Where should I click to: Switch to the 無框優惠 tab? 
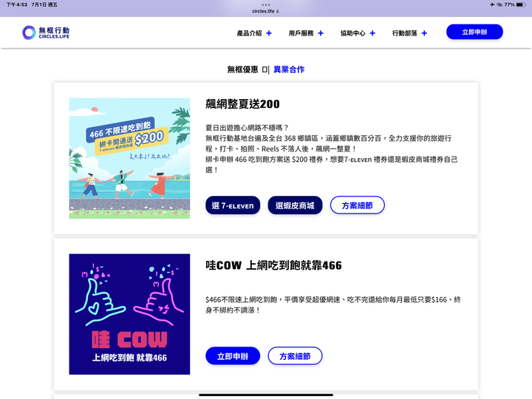(x=242, y=69)
